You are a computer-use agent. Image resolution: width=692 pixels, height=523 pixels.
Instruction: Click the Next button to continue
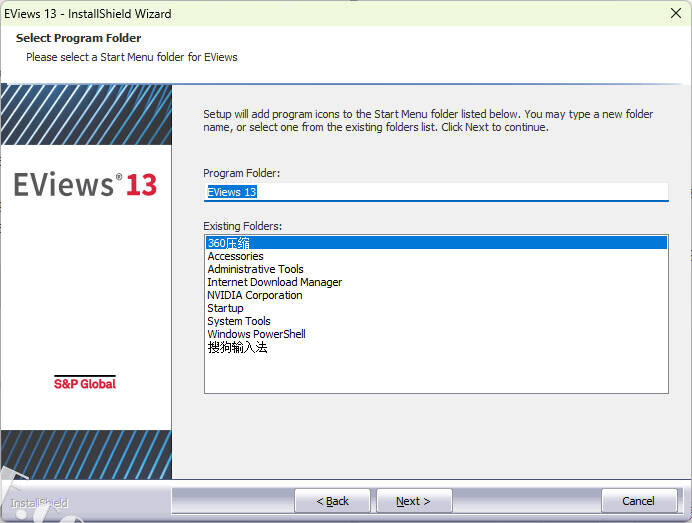click(413, 501)
